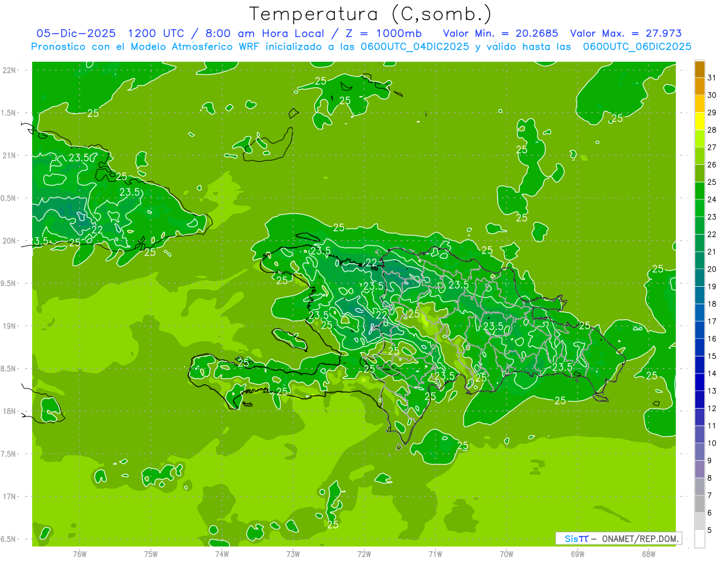728x562 pixels.
Task: Click the Valor Max. = 27.973 text
Action: (626, 33)
